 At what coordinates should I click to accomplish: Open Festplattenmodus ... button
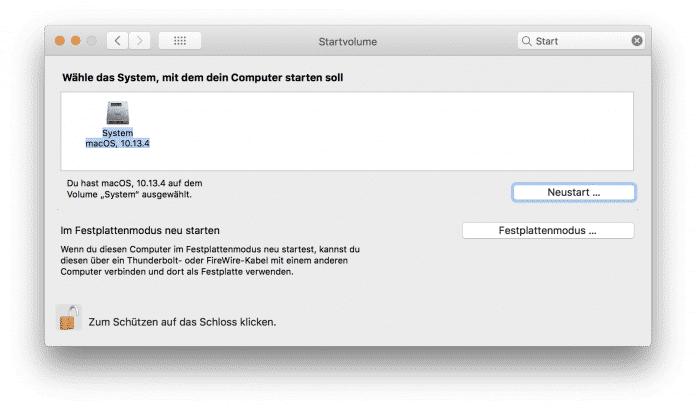(547, 231)
